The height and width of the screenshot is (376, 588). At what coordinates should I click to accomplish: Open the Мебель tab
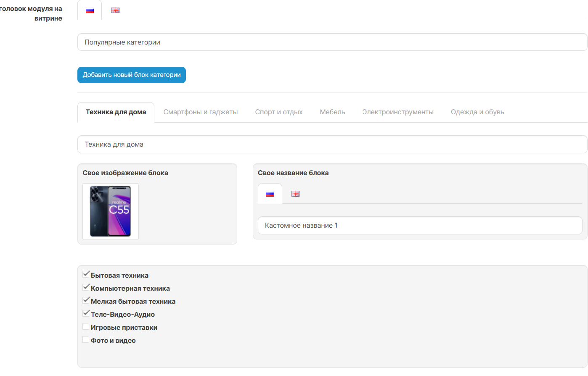(x=332, y=112)
